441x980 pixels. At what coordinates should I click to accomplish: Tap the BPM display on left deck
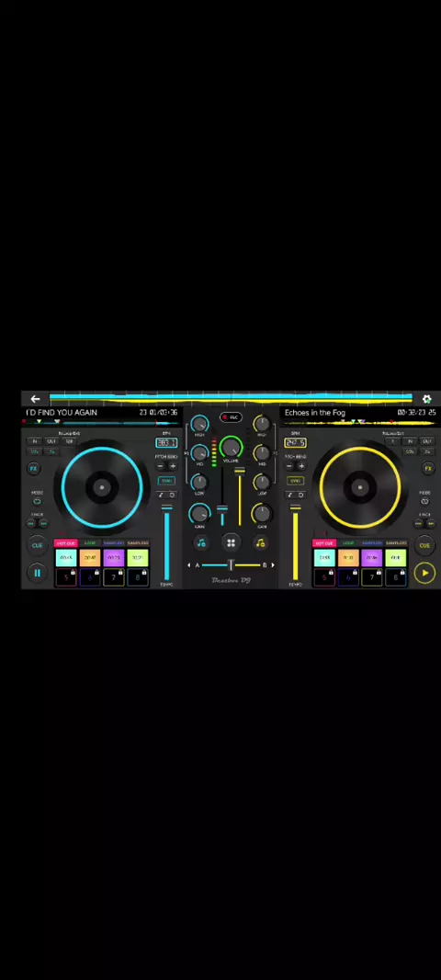[166, 442]
